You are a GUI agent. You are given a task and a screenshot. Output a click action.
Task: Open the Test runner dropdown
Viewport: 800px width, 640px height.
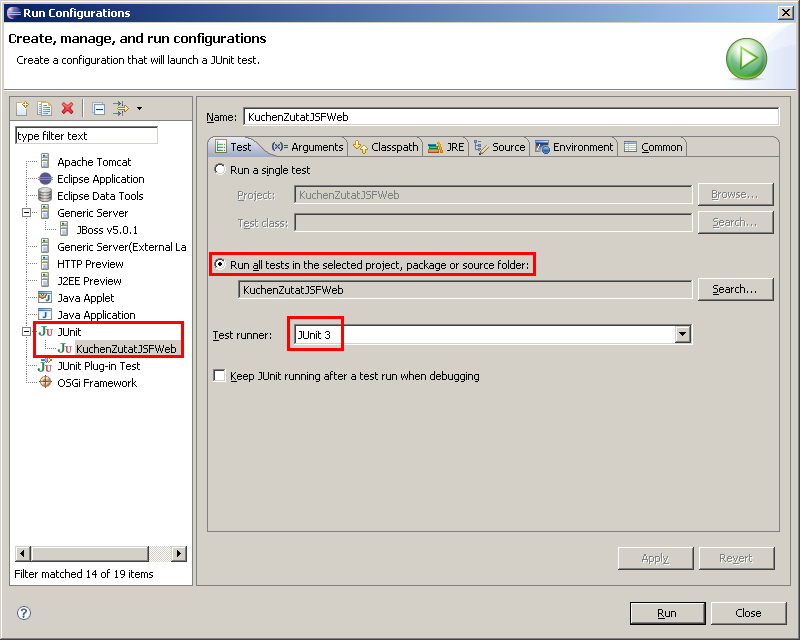coord(683,335)
